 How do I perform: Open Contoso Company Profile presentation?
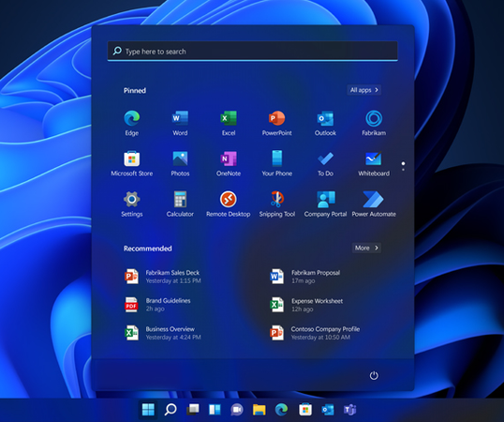(315, 333)
